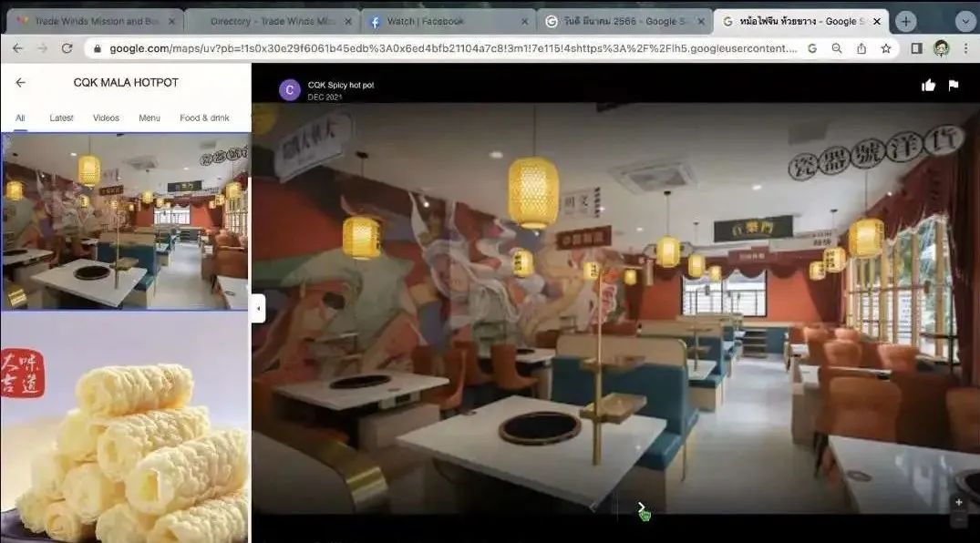Share this page using the share icon
The width and height of the screenshot is (980, 543).
point(861,48)
